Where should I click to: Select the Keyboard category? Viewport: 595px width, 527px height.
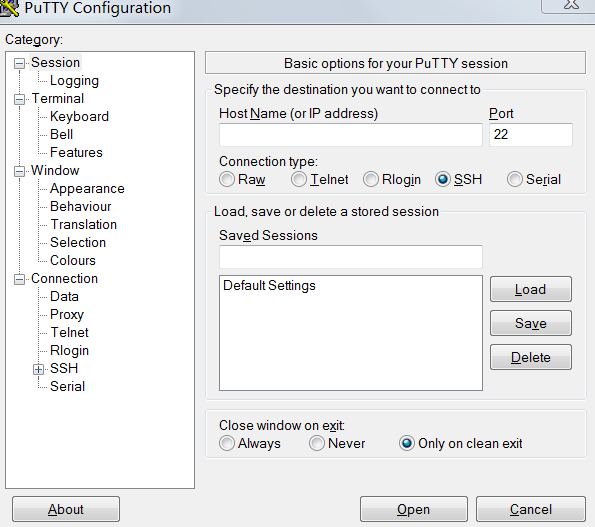(79, 116)
